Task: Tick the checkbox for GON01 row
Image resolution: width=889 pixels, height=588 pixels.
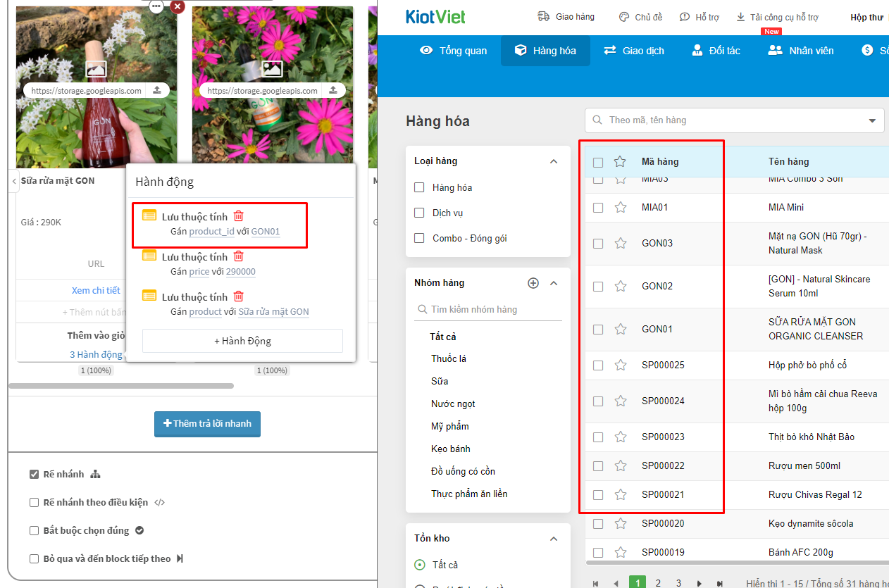Action: [x=598, y=329]
